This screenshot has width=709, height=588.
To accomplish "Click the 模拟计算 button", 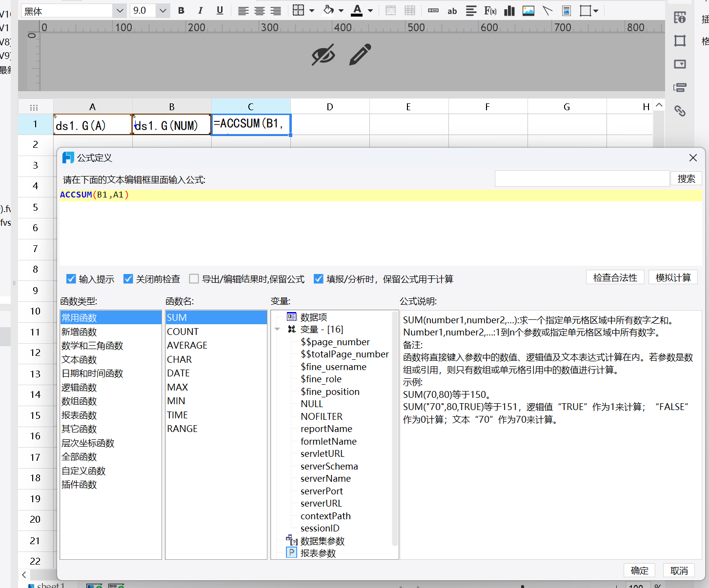I will tap(673, 277).
